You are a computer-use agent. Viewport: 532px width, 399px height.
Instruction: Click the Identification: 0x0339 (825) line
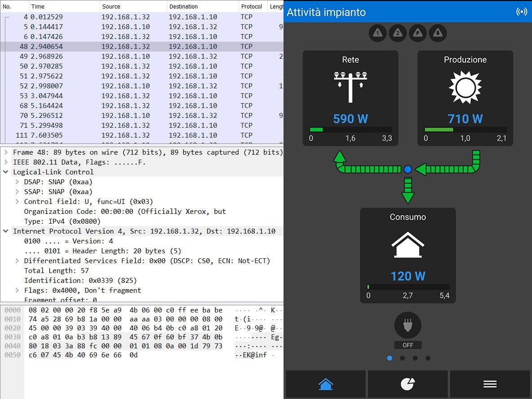(80, 280)
